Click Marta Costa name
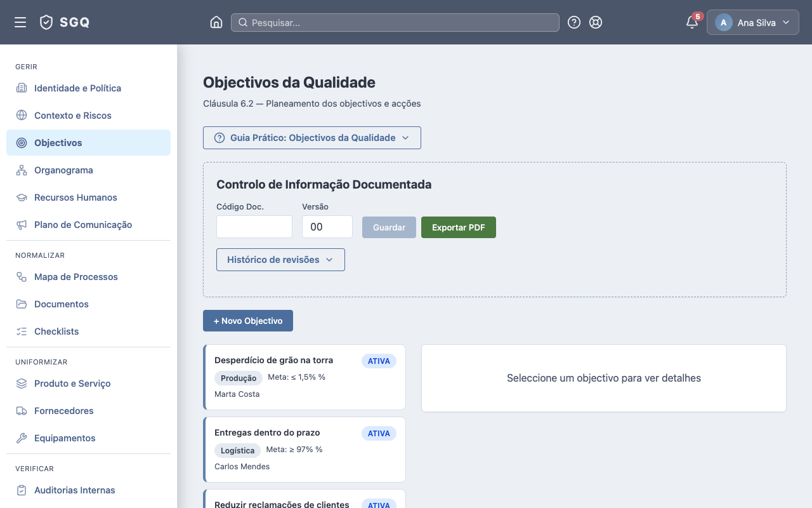 tap(237, 394)
